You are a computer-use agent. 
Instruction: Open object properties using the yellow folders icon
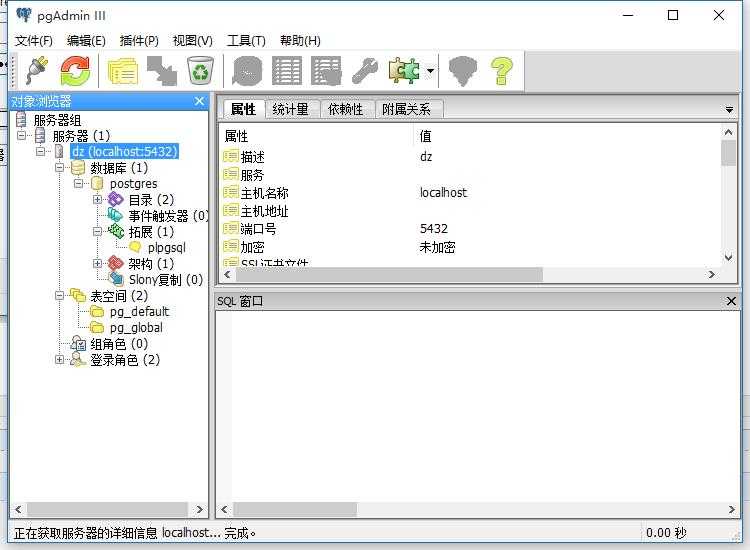[x=122, y=71]
